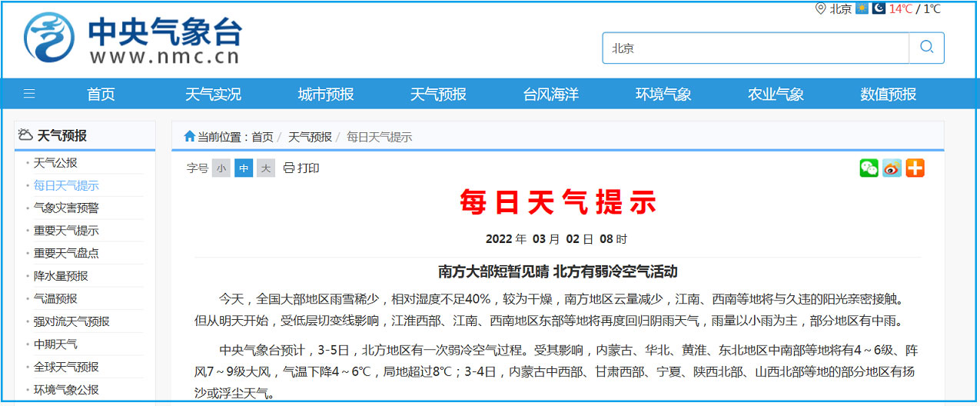This screenshot has height=406, width=980.
Task: Share article via WeChat icon
Action: [x=869, y=168]
